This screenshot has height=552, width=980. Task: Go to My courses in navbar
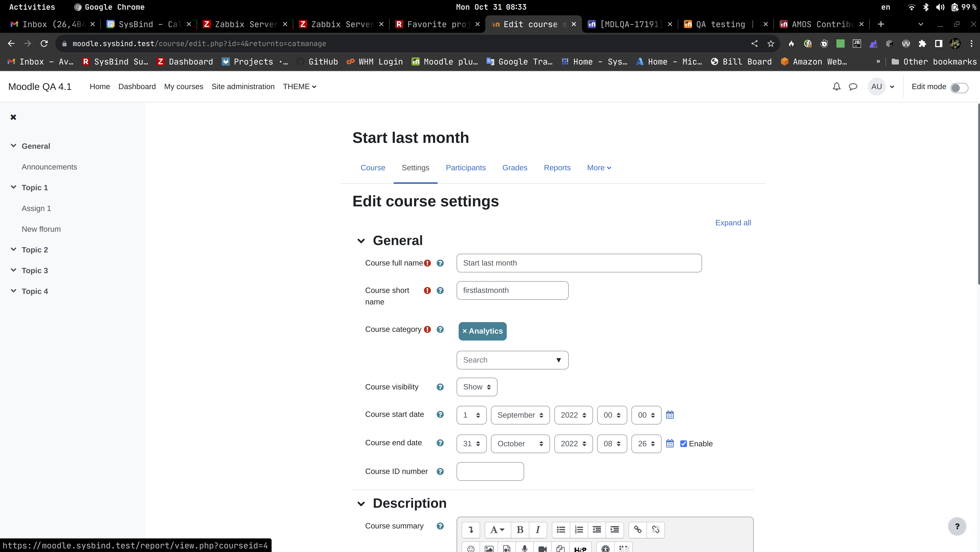point(184,87)
